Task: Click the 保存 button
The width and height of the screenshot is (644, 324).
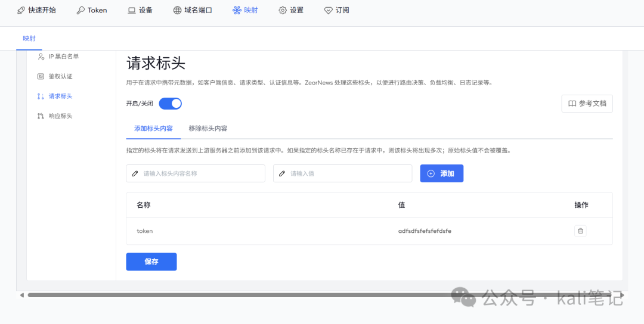Action: pyautogui.click(x=151, y=262)
